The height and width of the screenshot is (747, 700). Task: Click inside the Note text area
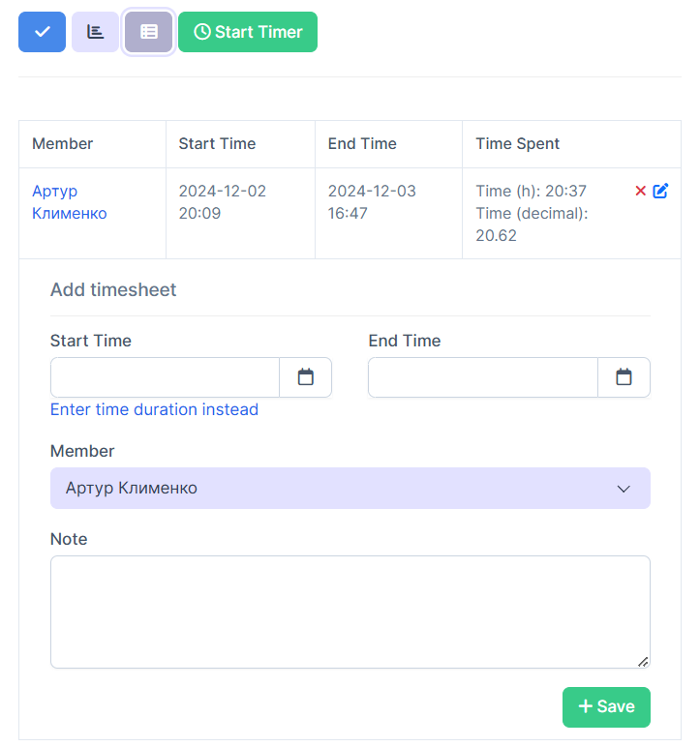pos(350,612)
